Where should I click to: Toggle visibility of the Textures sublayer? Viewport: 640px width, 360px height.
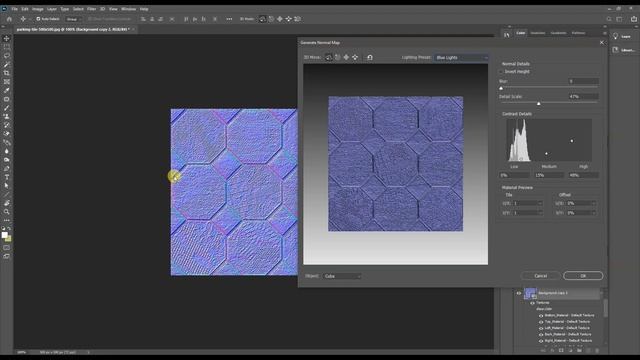pyautogui.click(x=532, y=303)
